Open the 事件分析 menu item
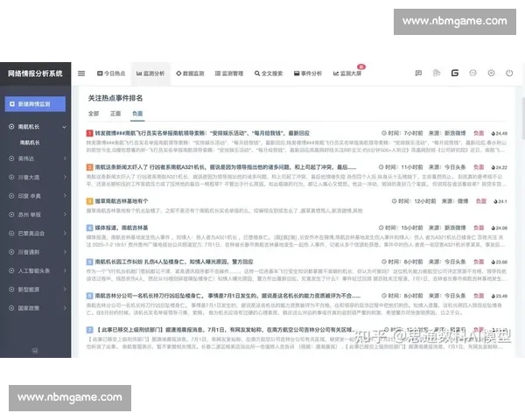Image resolution: width=525 pixels, height=420 pixels. coord(308,73)
